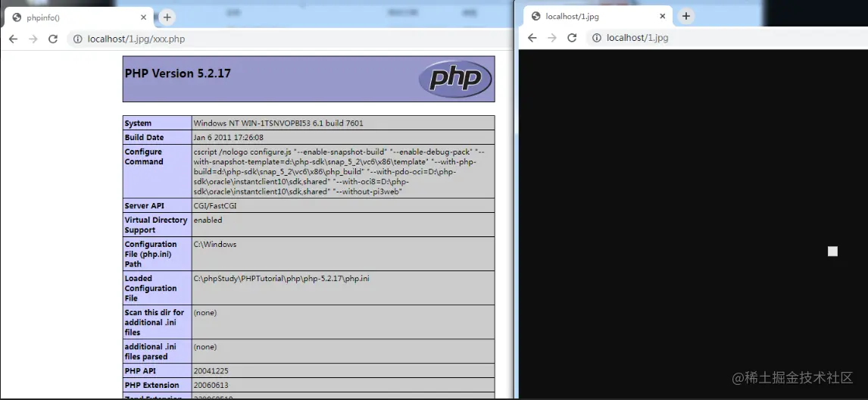Click Jan 6 2011 17:26:08 value
This screenshot has height=400, width=868.
tap(229, 137)
